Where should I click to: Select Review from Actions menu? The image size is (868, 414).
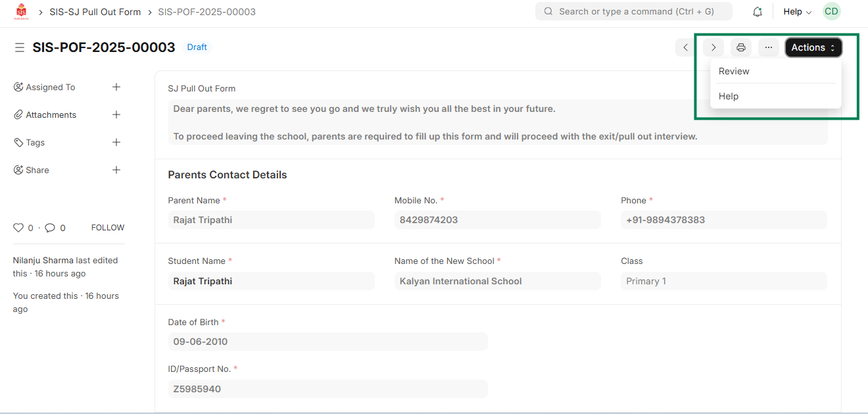tap(734, 71)
